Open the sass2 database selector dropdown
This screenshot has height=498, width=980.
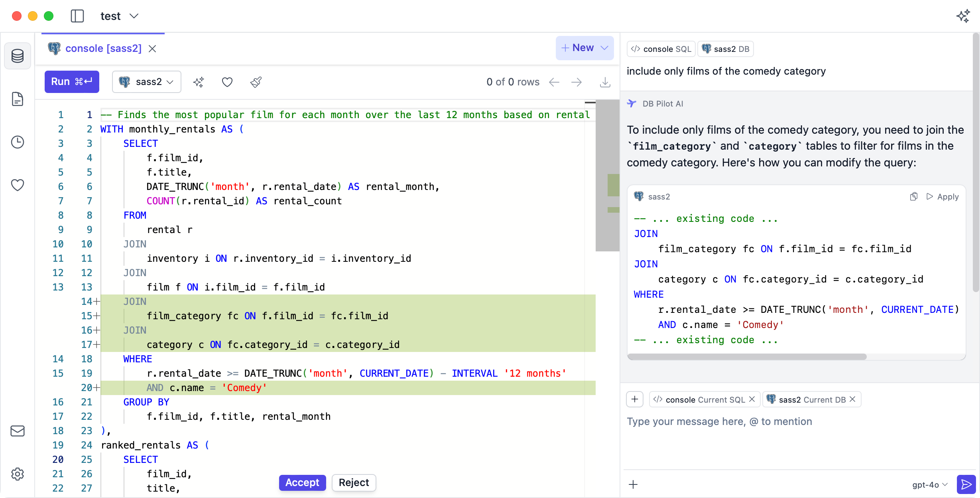coord(146,82)
